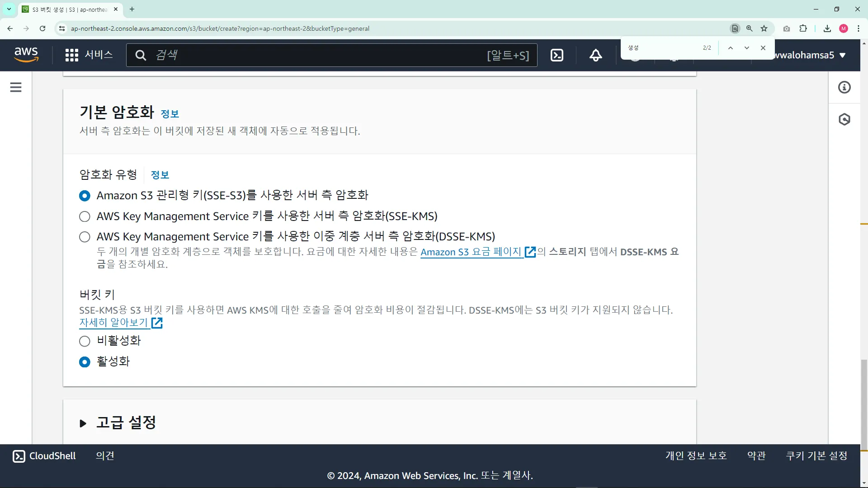The height and width of the screenshot is (488, 868).
Task: Click the 자세히 알아보기 link
Action: pyautogui.click(x=114, y=323)
